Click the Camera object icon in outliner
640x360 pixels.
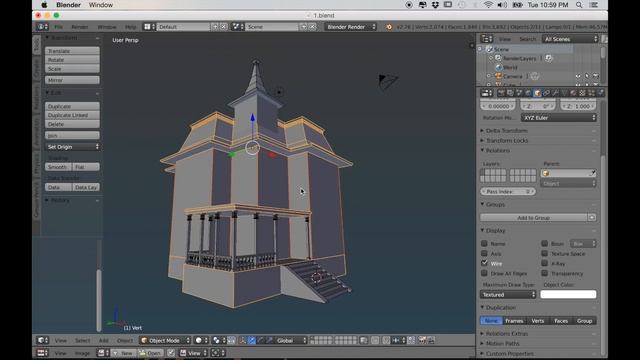(498, 76)
